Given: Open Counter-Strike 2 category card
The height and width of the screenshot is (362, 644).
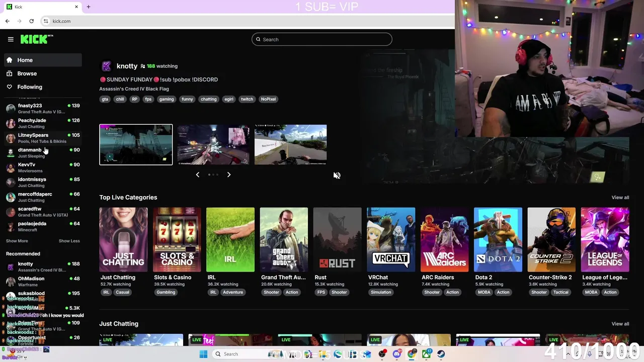Looking at the screenshot, I should (x=551, y=239).
